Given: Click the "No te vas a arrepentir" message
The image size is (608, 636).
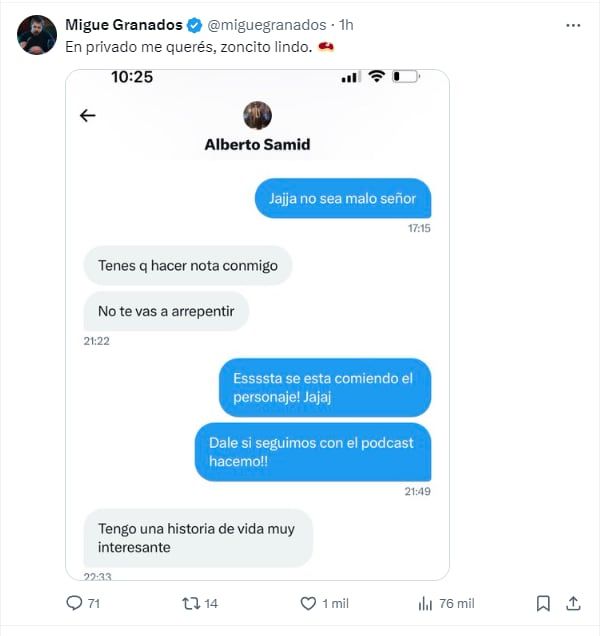Looking at the screenshot, I should 166,311.
